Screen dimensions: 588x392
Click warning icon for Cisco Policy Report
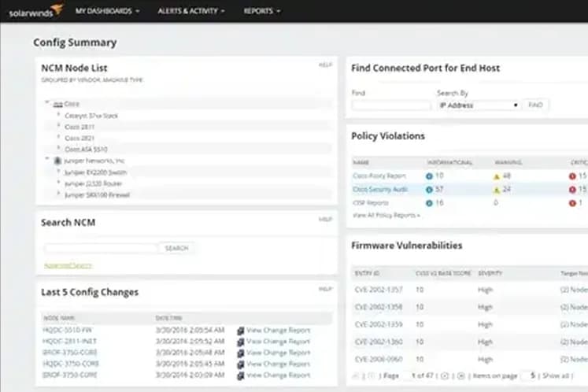pos(497,176)
